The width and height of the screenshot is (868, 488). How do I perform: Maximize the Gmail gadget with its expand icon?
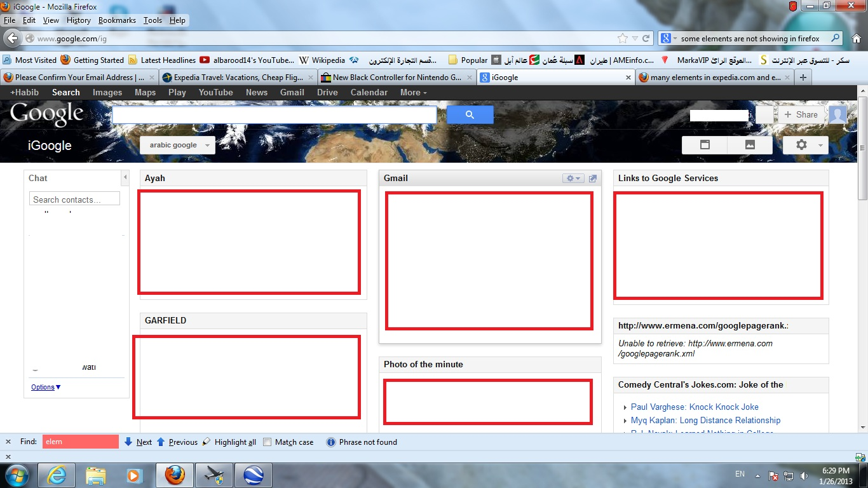tap(593, 179)
